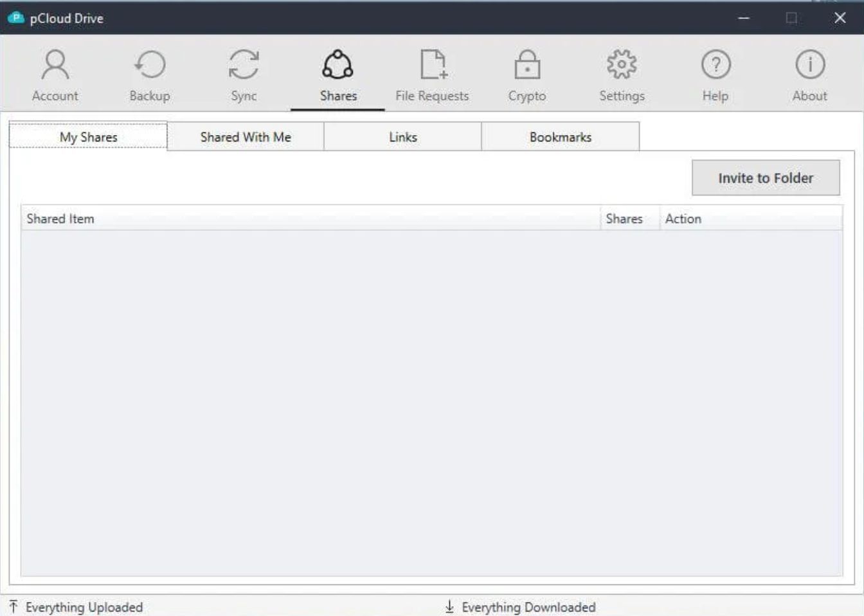
Task: Close the pCloud Drive window
Action: [840, 18]
